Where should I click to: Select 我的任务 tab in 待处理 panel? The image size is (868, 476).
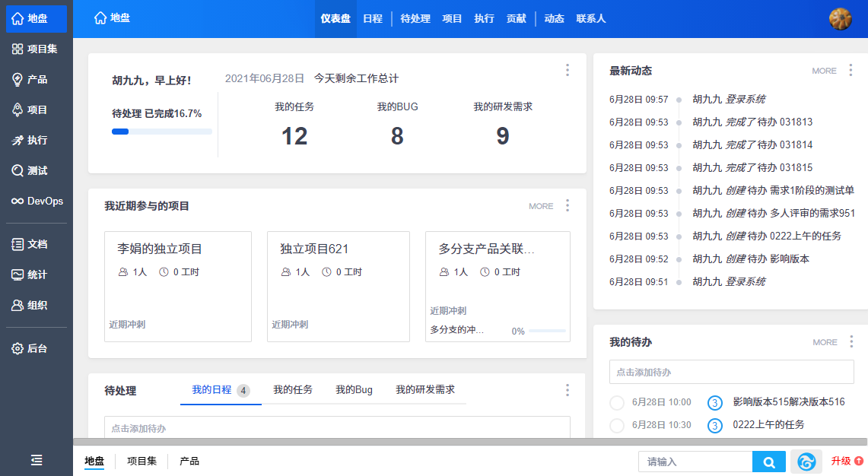[x=292, y=389]
